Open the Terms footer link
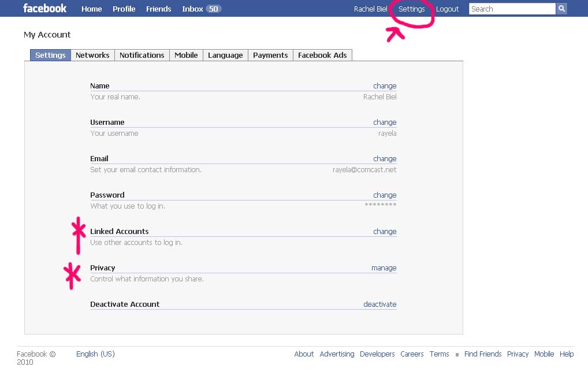 [439, 354]
